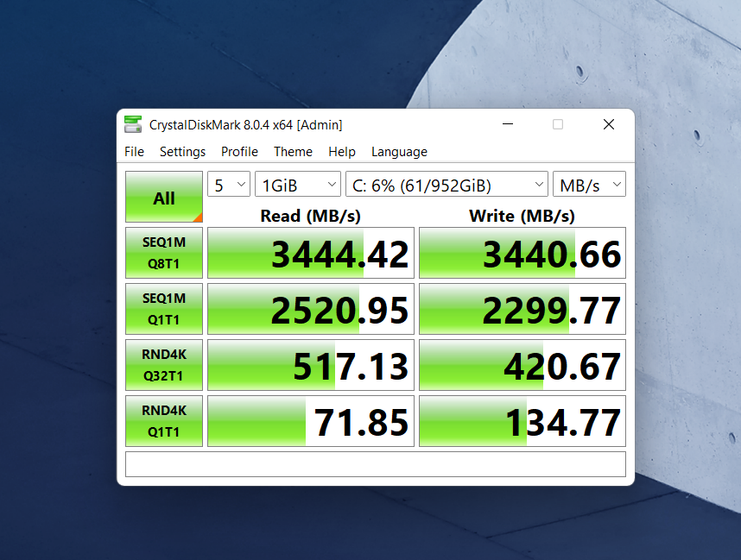Open the test size dropdown showing 1GiB
This screenshot has width=741, height=560.
(298, 184)
